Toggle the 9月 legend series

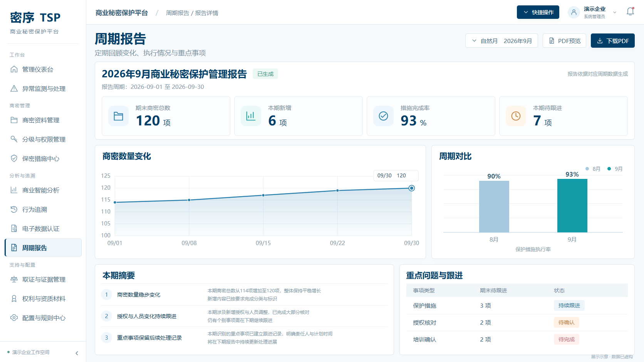615,169
